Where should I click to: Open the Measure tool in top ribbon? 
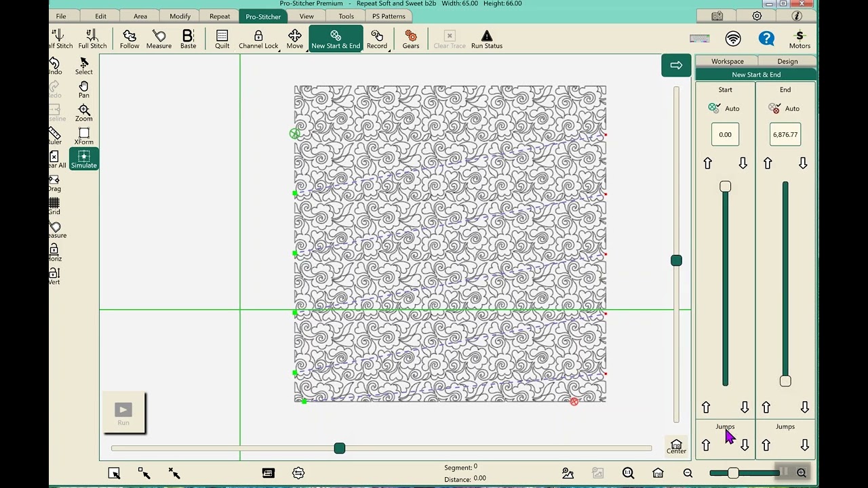coord(159,39)
